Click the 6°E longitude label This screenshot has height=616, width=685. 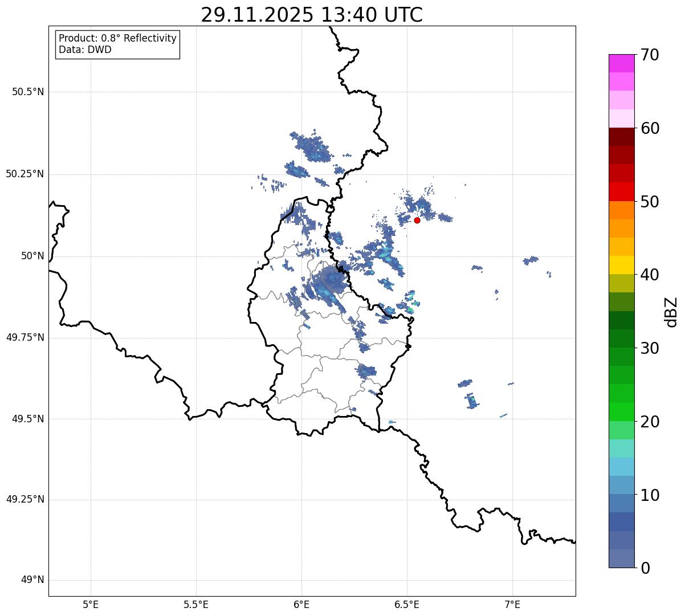point(301,605)
